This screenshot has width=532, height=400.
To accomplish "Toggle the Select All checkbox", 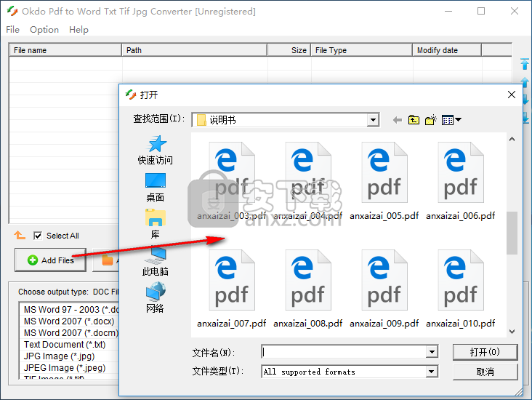I will pyautogui.click(x=38, y=236).
